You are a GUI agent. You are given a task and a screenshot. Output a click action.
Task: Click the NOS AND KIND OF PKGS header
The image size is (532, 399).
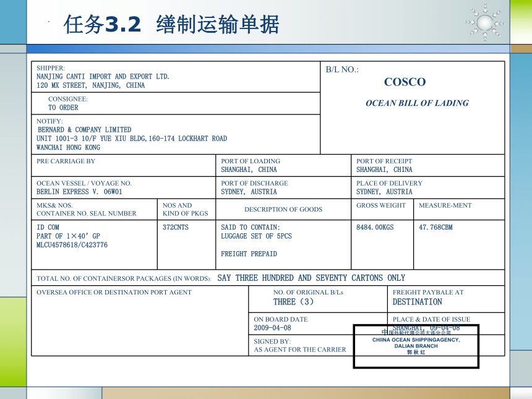(x=185, y=209)
